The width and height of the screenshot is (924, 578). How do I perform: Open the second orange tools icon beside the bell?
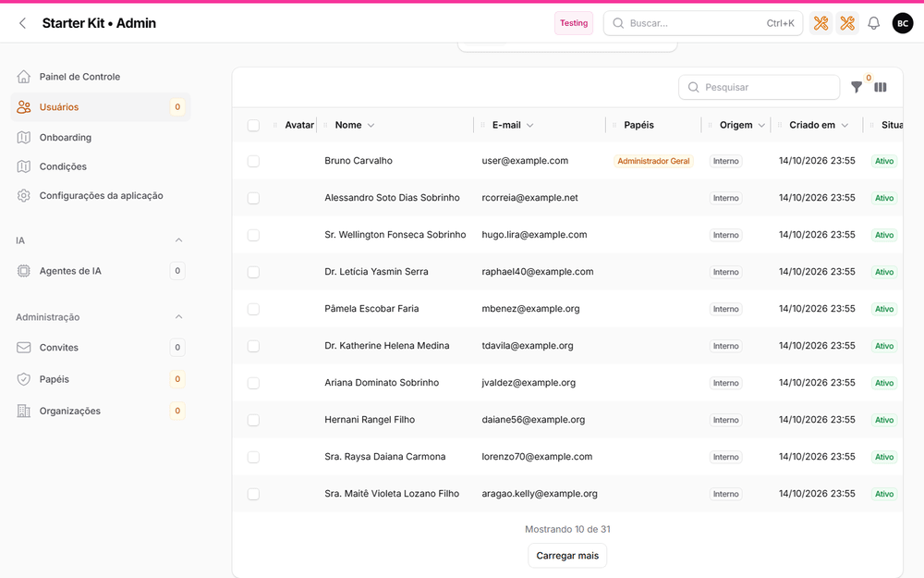(847, 23)
